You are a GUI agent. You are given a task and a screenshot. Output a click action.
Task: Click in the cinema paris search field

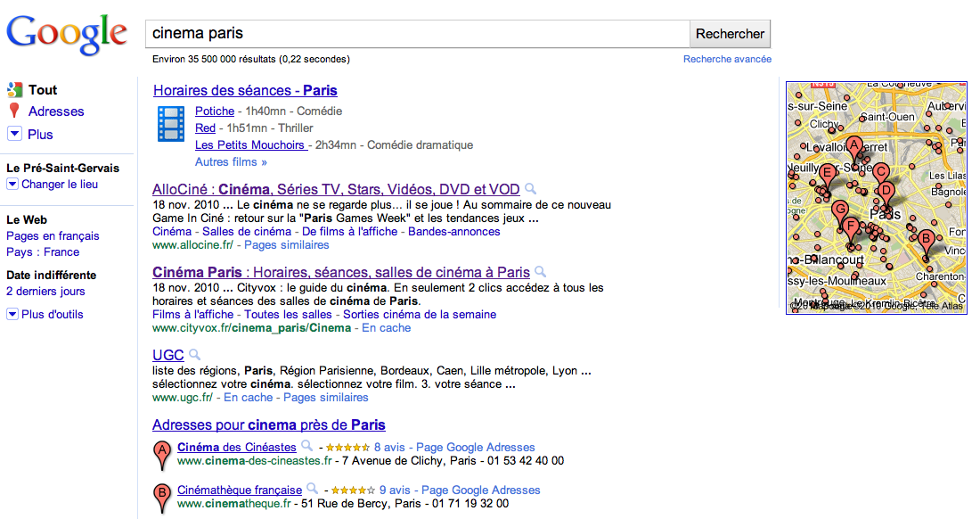point(418,34)
